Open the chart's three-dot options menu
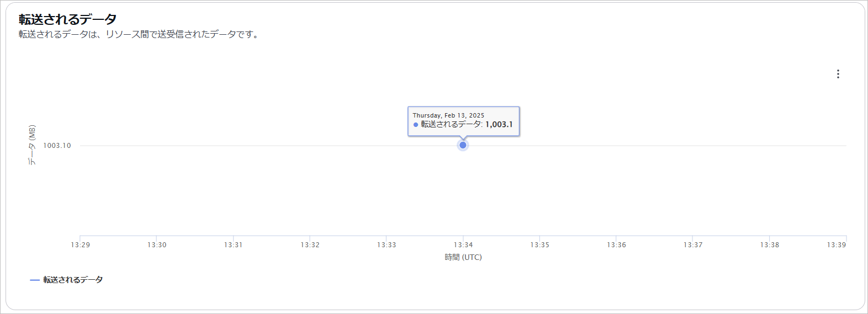This screenshot has height=314, width=868. click(838, 74)
